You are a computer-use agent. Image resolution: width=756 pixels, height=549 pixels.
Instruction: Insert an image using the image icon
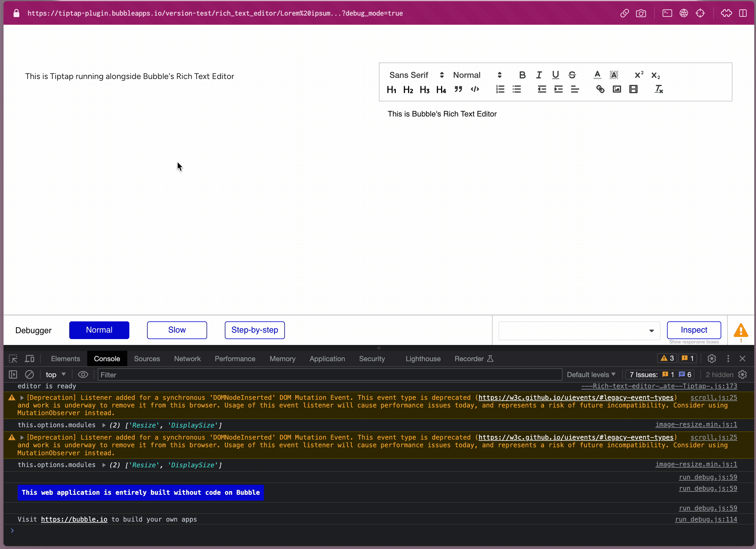pos(617,89)
